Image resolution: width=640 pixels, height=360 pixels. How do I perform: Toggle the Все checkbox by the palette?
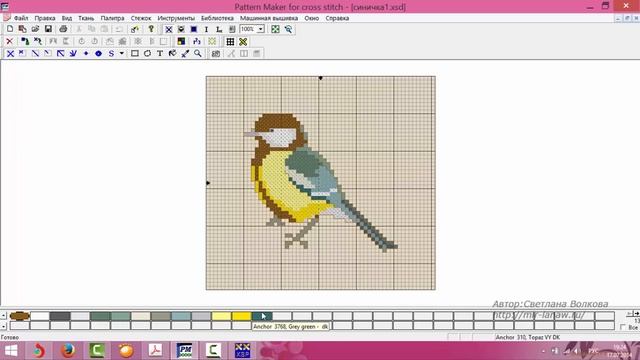(x=623, y=327)
